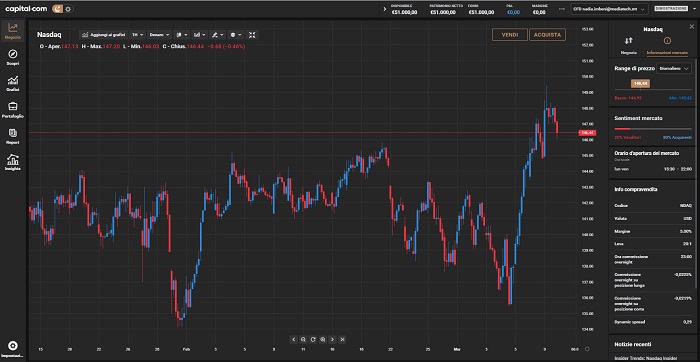Jump to latest candle with skip-end icon

342,339
